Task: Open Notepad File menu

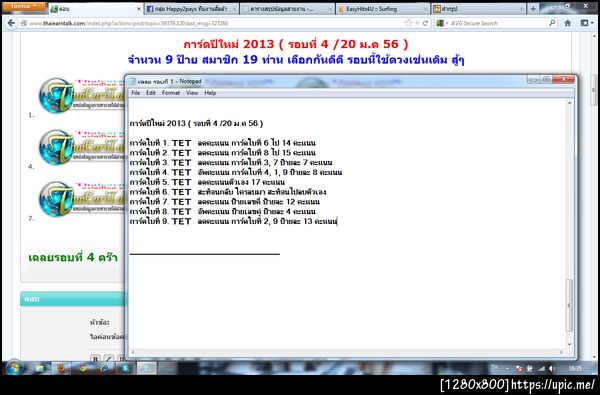Action: 135,93
